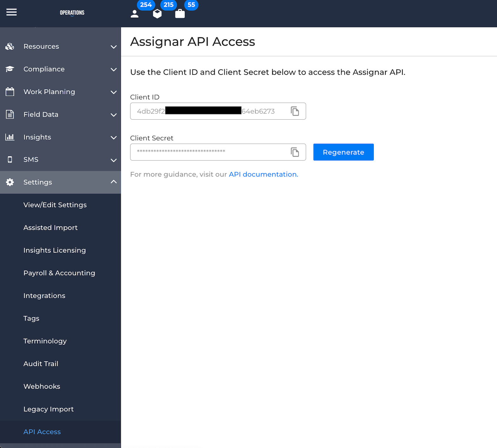Viewport: 497px width, 448px height.
Task: Collapse the Settings section chevron
Action: 114,182
